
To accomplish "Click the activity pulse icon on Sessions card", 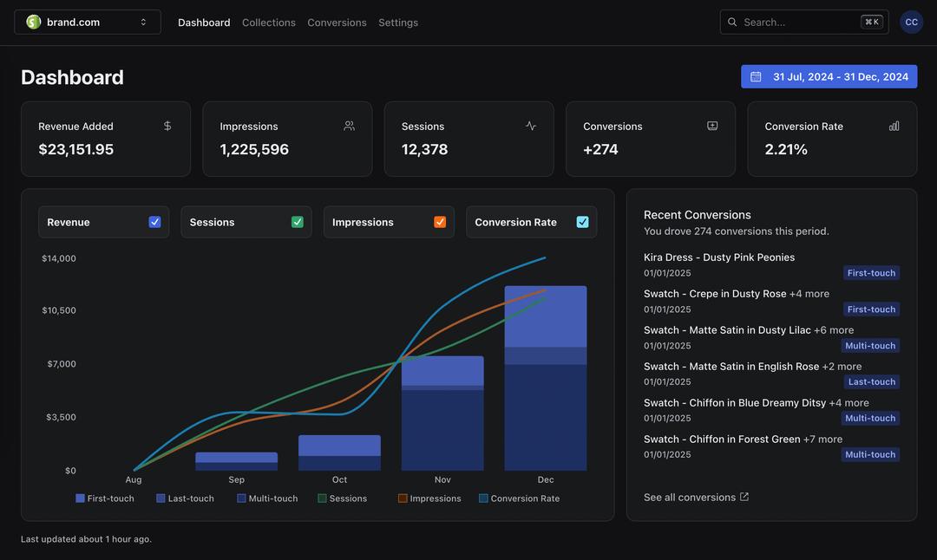I will pyautogui.click(x=531, y=126).
